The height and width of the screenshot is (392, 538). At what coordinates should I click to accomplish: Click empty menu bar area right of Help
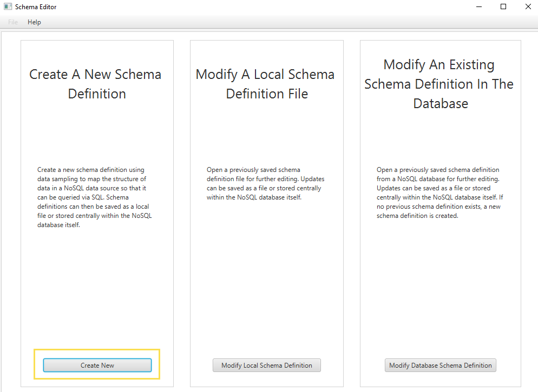271,22
